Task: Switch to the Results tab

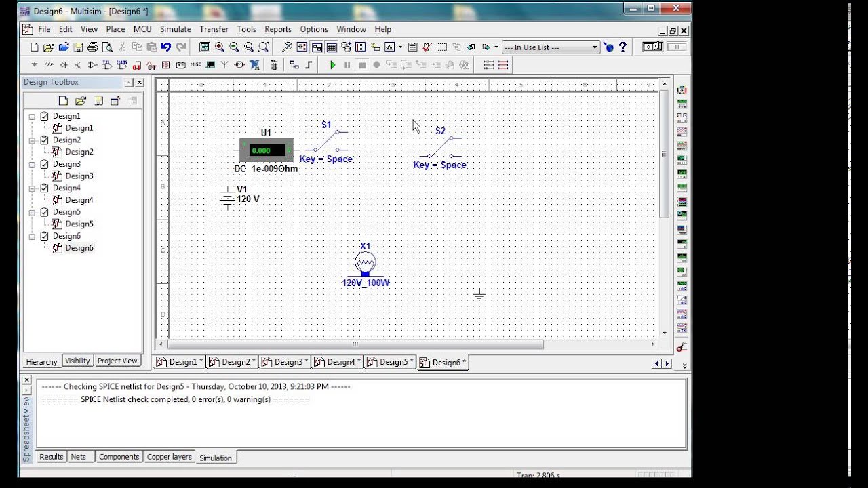Action: click(51, 457)
